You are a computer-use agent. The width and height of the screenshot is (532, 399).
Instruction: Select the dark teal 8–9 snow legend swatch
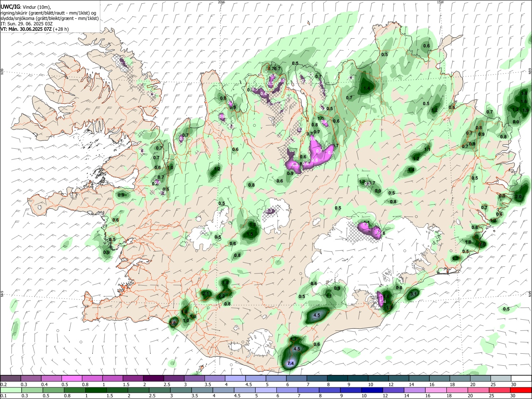coord(337,379)
